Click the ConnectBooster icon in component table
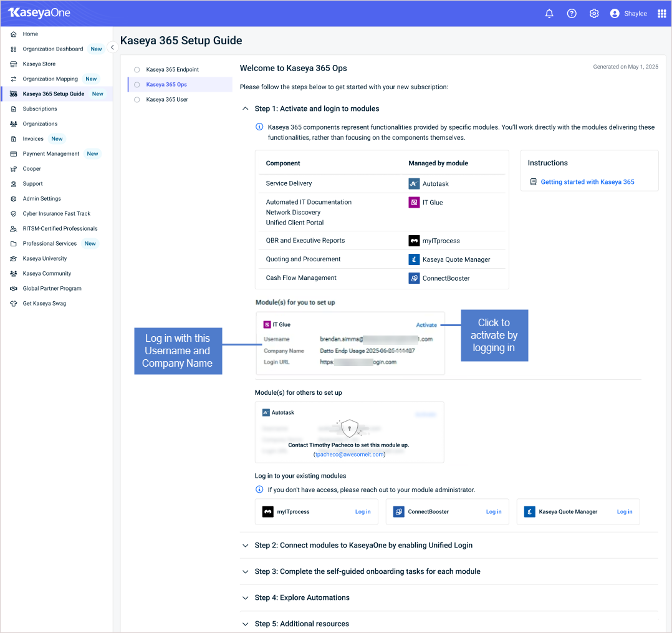This screenshot has height=633, width=672. [x=414, y=278]
